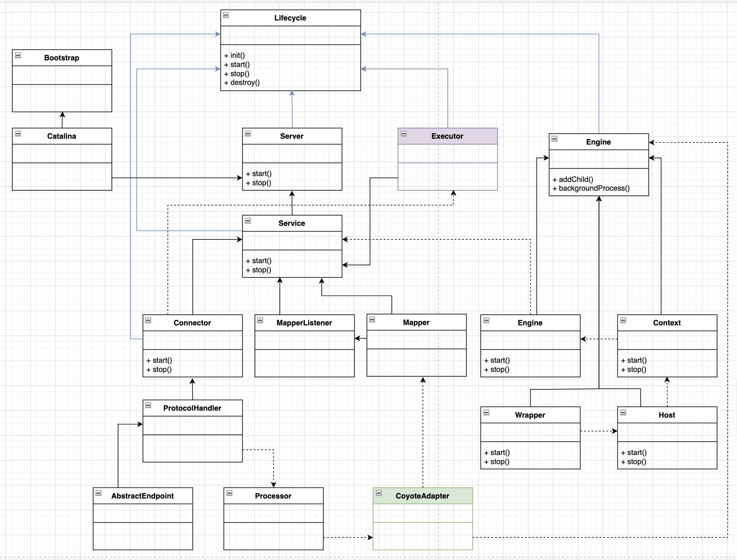The height and width of the screenshot is (560, 737).
Task: Toggle collapse on Connector class
Action: pos(148,320)
